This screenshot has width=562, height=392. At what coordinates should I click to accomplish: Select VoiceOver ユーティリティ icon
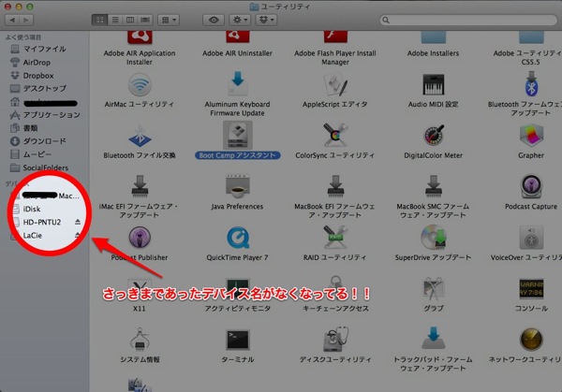point(531,238)
